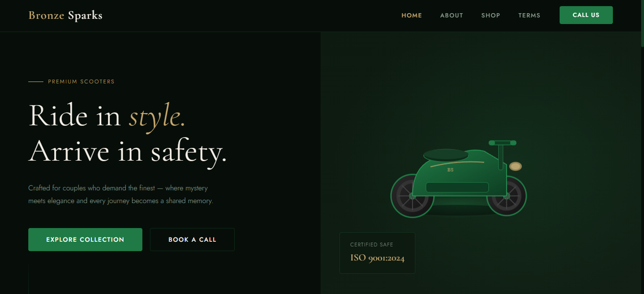Open the Shop menu item

pyautogui.click(x=491, y=15)
